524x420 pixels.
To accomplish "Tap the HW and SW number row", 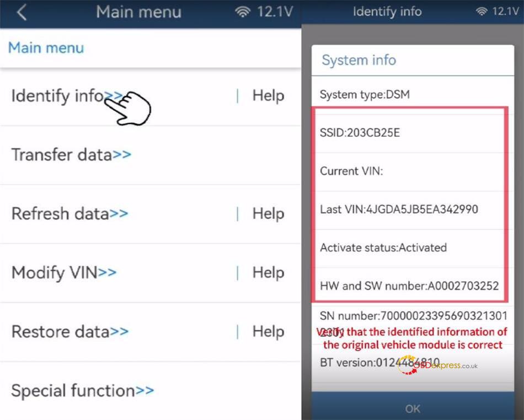I will pos(409,286).
